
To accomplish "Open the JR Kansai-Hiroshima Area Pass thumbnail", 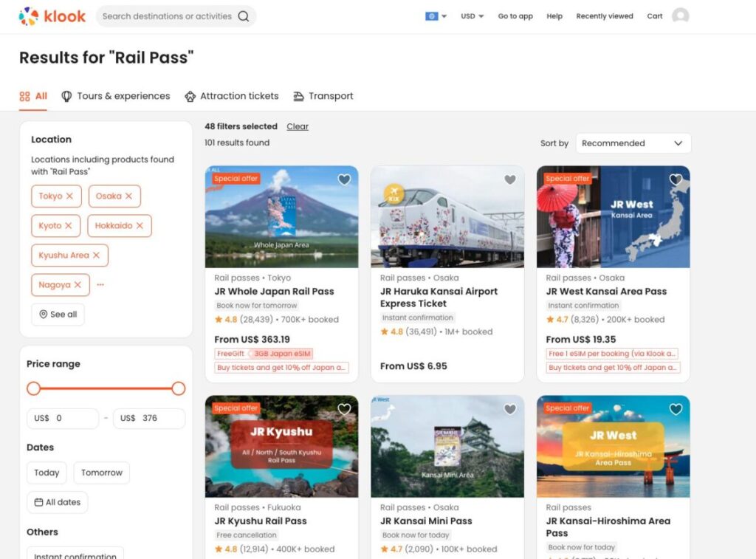I will click(x=614, y=447).
